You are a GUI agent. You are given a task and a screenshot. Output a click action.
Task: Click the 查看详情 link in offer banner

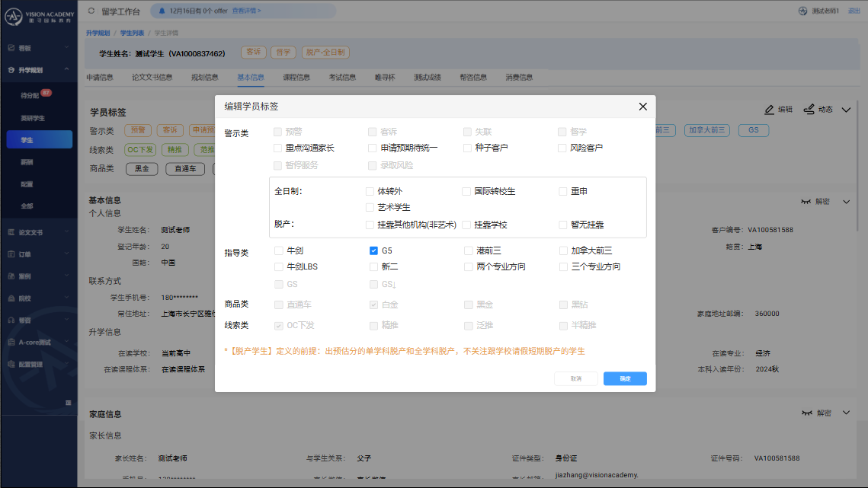click(245, 11)
